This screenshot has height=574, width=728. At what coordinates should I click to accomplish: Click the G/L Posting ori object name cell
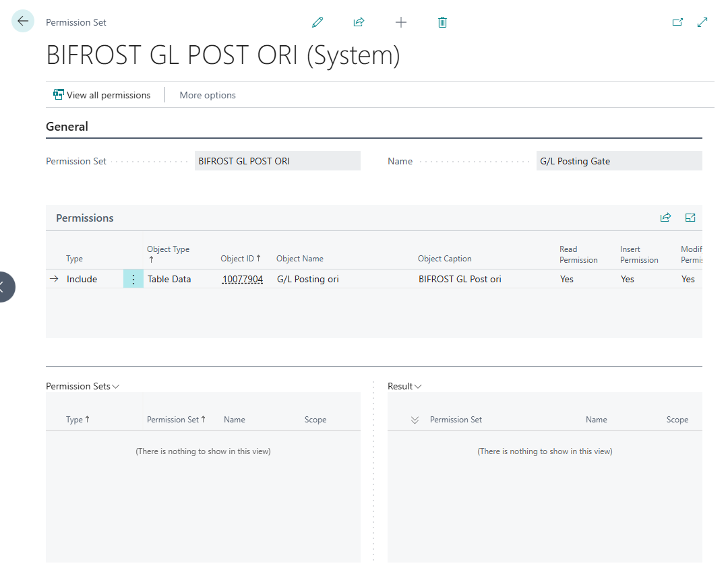308,279
